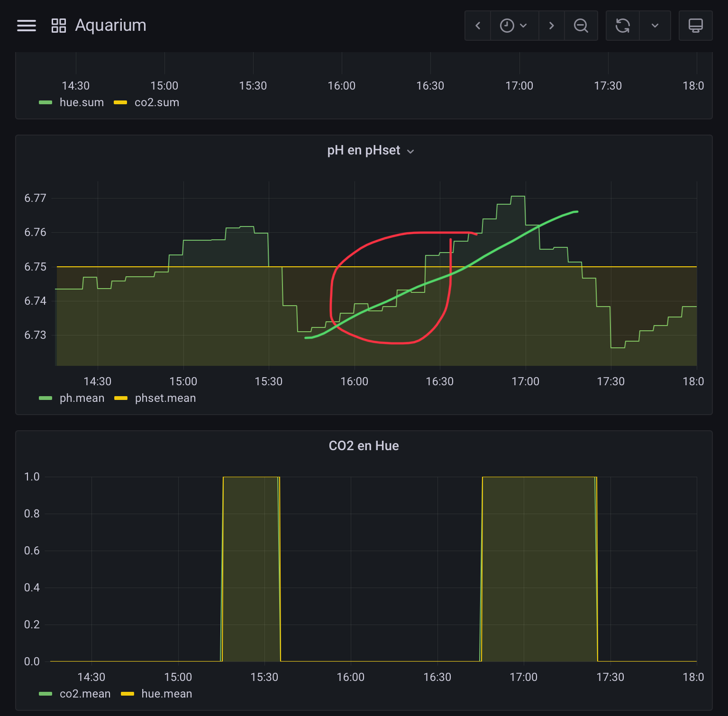Screen dimensions: 728x716
Task: Click the co2.sum yellow color swatch
Action: click(x=120, y=102)
